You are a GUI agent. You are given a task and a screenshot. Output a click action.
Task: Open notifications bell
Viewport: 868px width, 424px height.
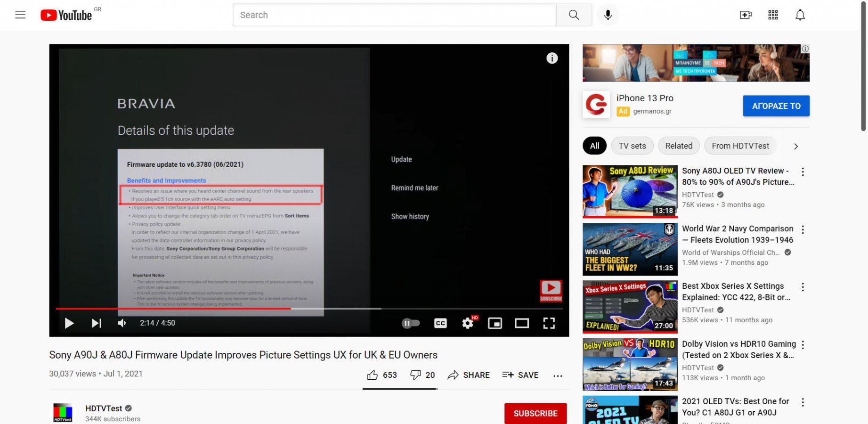[x=800, y=15]
